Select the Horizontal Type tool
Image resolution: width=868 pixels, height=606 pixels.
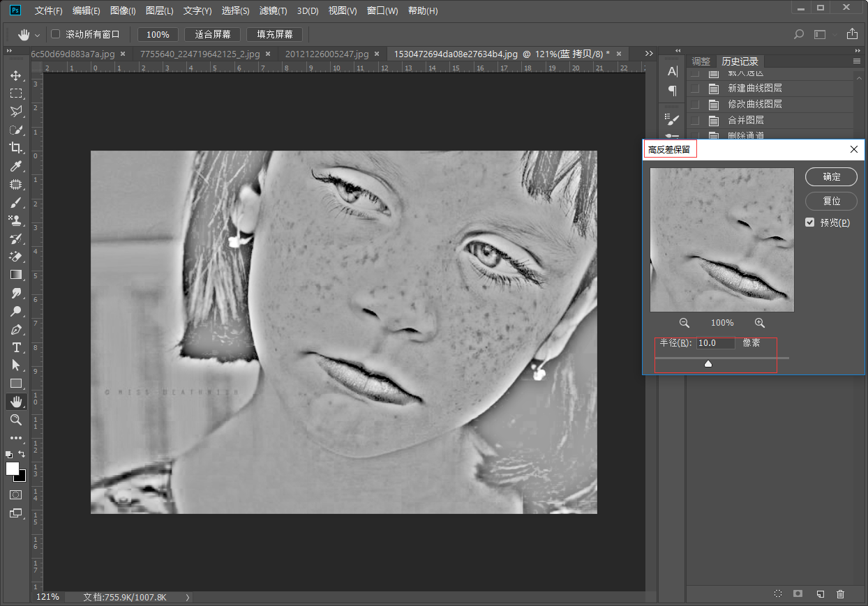(x=15, y=347)
